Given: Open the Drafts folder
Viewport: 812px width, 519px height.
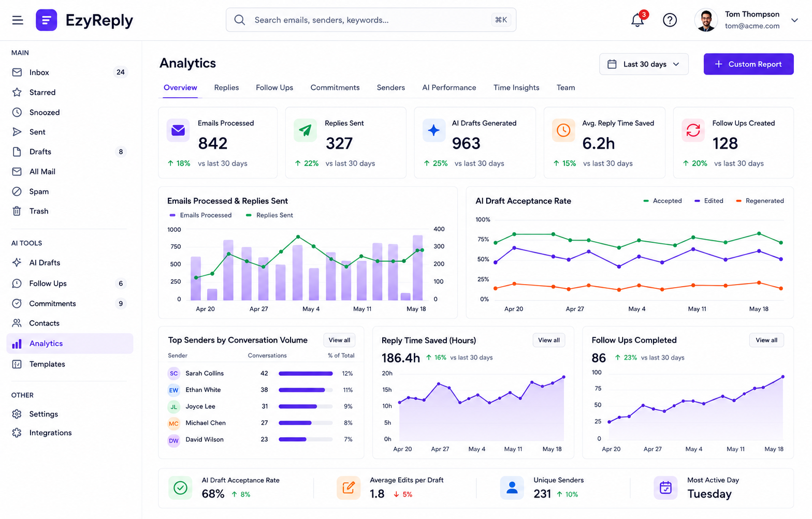Looking at the screenshot, I should (x=69, y=152).
